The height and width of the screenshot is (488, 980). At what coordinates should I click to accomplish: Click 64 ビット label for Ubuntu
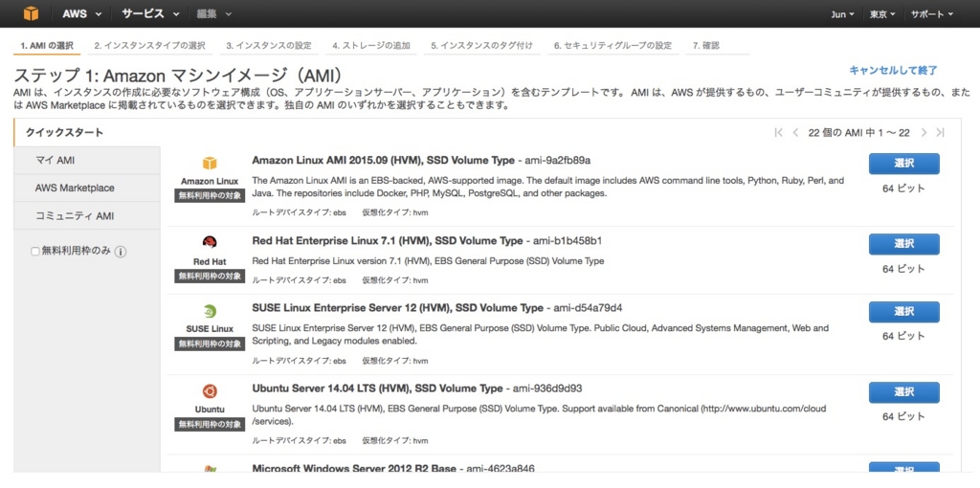(903, 417)
